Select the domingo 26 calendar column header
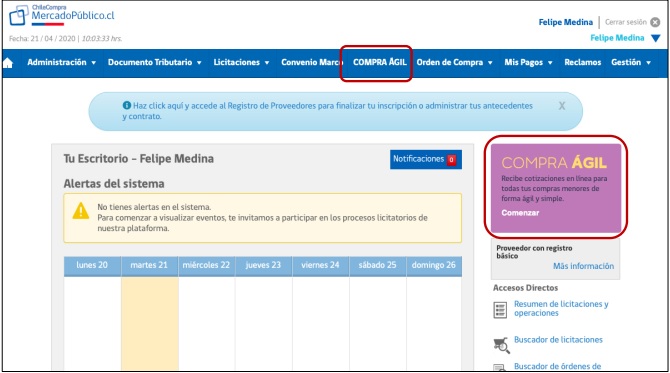The height and width of the screenshot is (373, 670). click(434, 265)
